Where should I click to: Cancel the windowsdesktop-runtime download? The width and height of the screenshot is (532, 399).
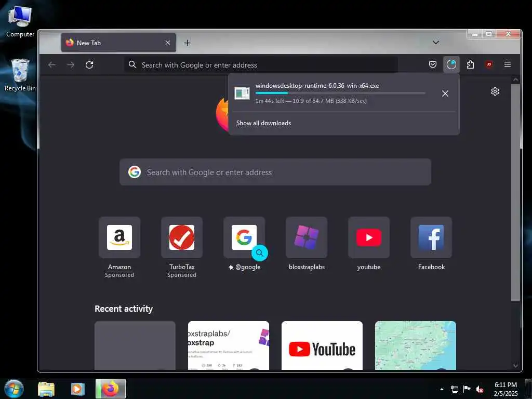[x=445, y=94]
